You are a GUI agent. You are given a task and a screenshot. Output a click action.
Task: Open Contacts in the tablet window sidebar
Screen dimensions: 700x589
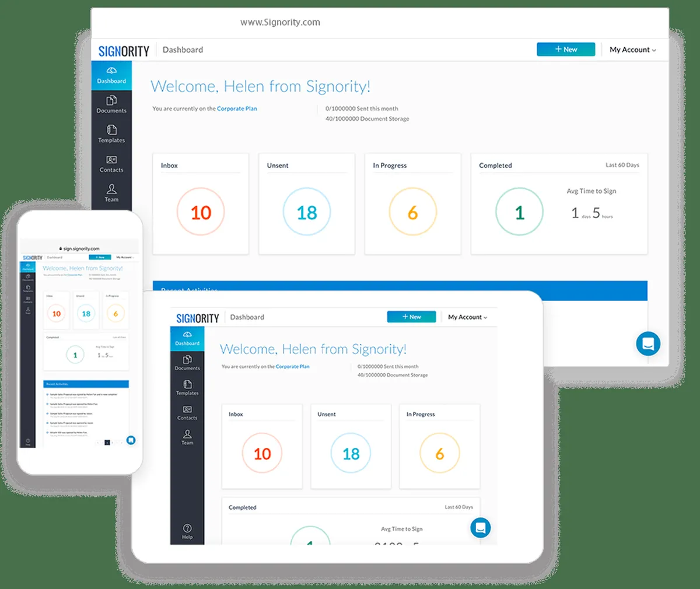pos(187,413)
